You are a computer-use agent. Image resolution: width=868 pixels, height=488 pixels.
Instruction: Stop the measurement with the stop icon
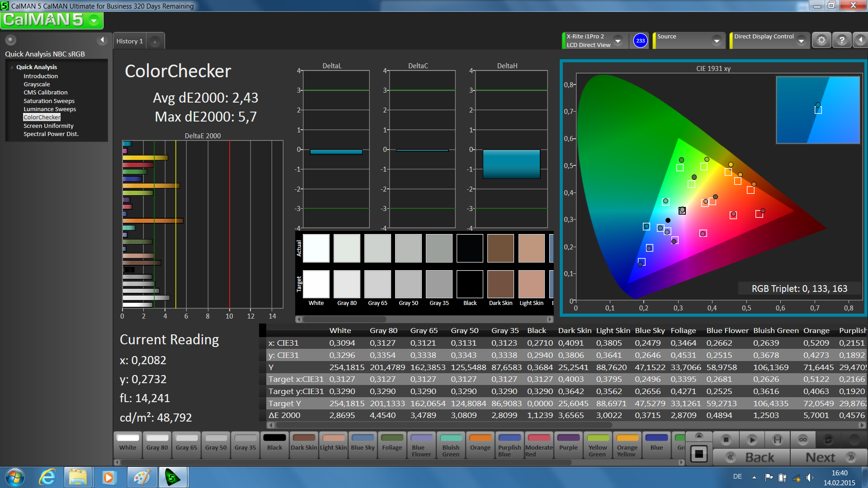[x=726, y=439]
